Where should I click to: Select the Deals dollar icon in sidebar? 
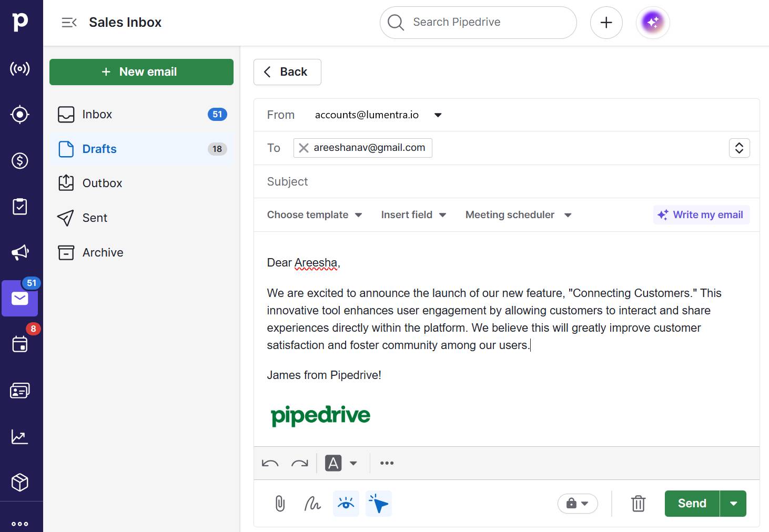[20, 160]
